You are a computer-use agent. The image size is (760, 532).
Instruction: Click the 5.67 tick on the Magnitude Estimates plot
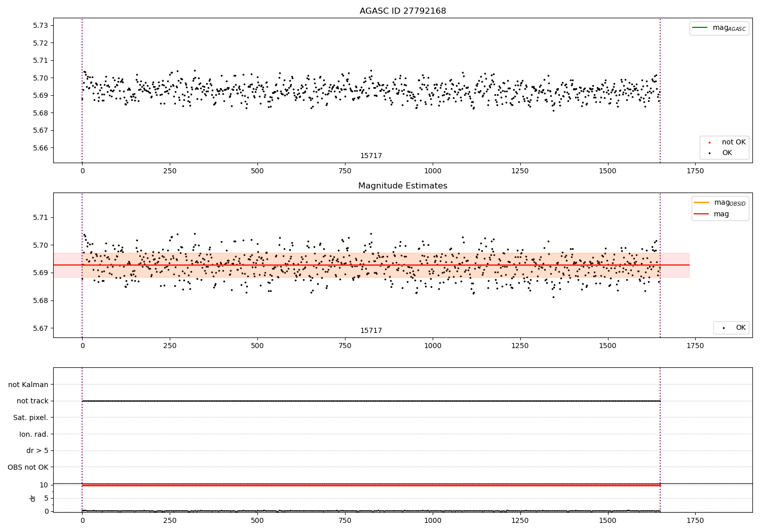40,328
